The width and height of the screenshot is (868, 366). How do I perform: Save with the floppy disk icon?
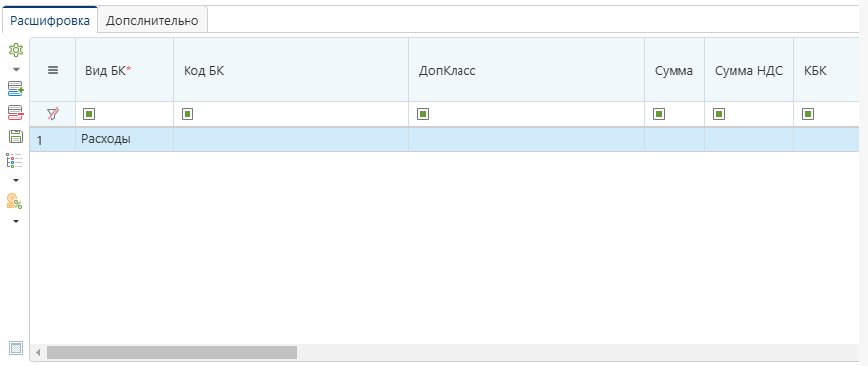point(16,136)
